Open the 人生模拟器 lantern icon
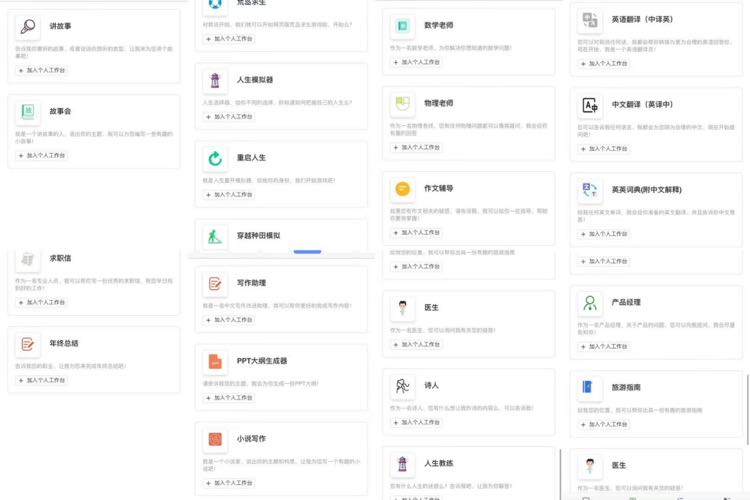This screenshot has height=500, width=750. tap(215, 80)
